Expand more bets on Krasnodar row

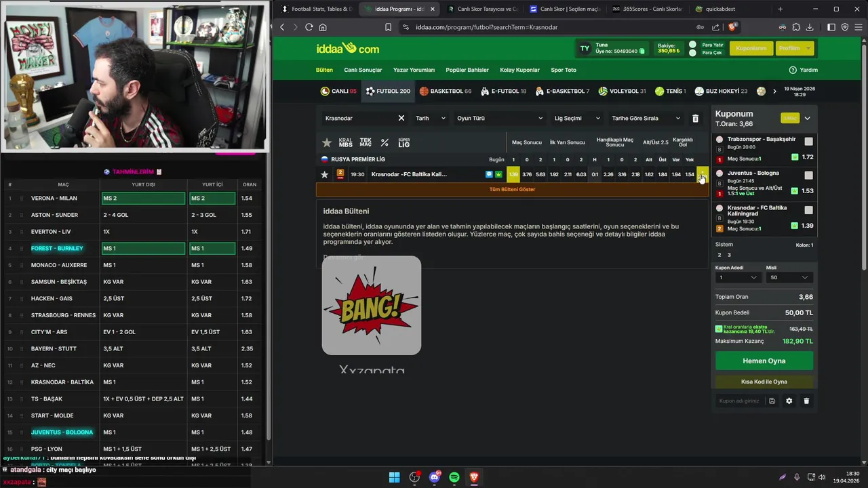[703, 174]
